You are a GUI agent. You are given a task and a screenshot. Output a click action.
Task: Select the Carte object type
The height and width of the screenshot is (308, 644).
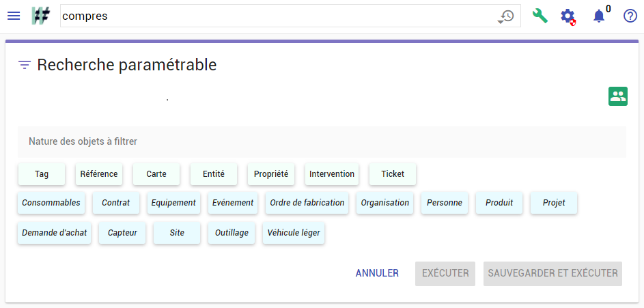(x=156, y=174)
